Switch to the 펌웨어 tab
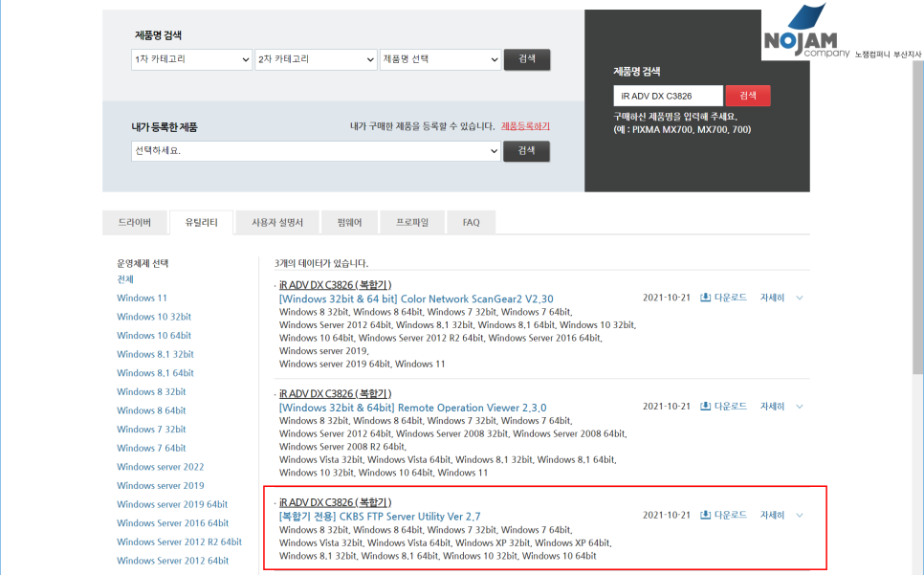This screenshot has height=575, width=924. click(349, 223)
